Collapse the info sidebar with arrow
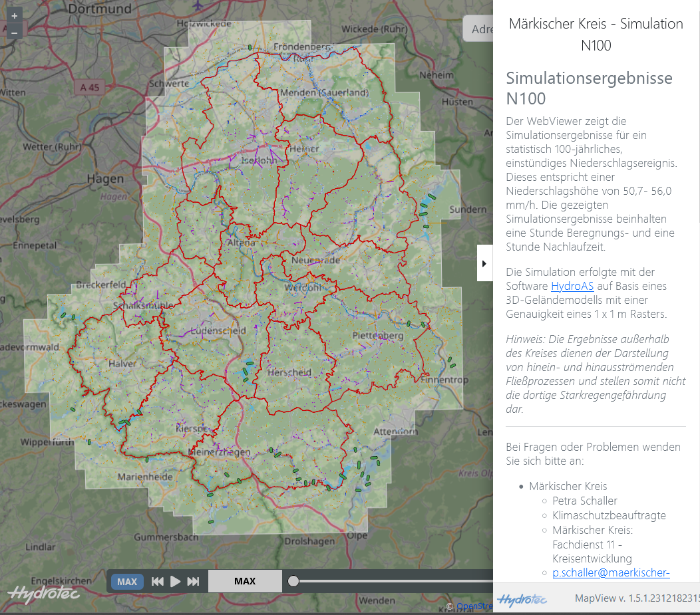The image size is (700, 615). [x=484, y=263]
